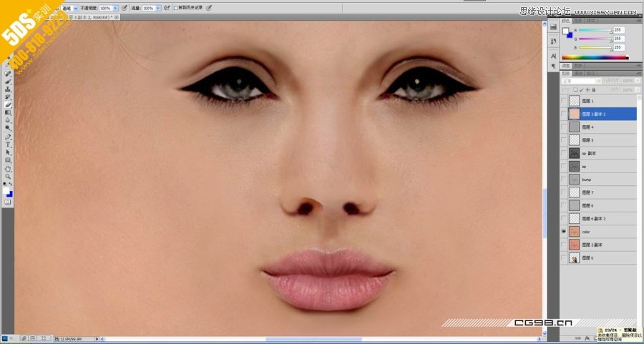
Task: Lock transparent pixels of layer
Action: click(x=575, y=89)
